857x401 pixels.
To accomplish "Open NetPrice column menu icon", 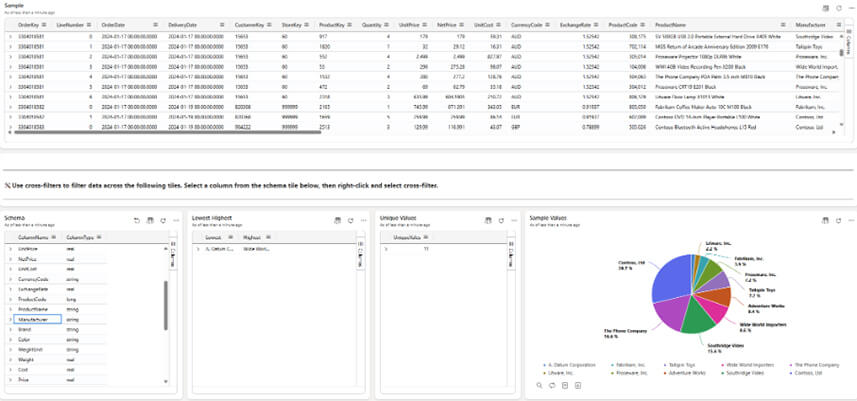I will pos(461,25).
